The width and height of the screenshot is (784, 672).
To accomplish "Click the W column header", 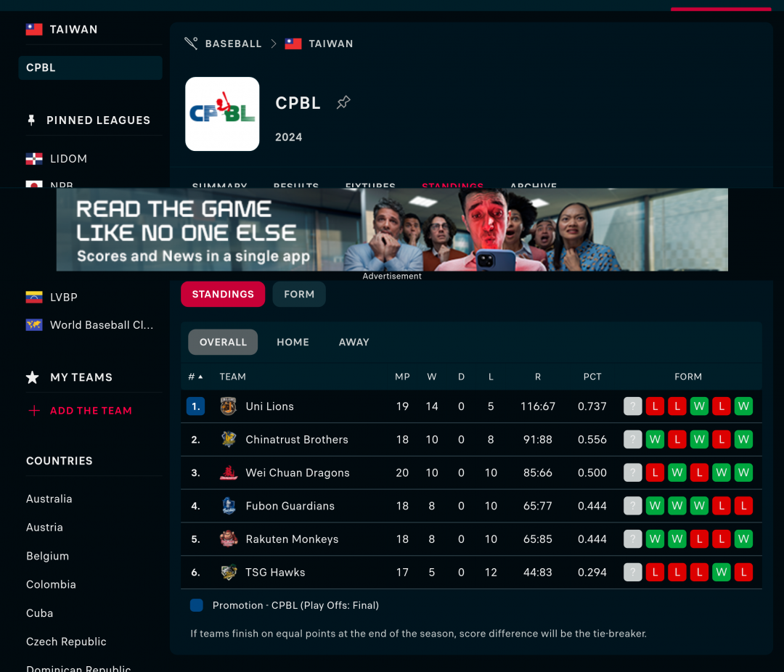I will [x=431, y=377].
